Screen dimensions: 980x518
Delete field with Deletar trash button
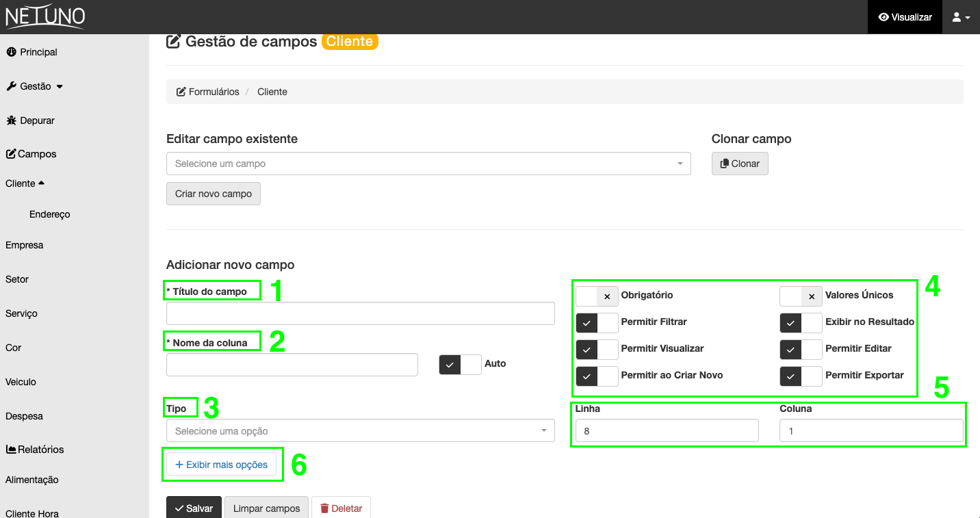pyautogui.click(x=341, y=508)
